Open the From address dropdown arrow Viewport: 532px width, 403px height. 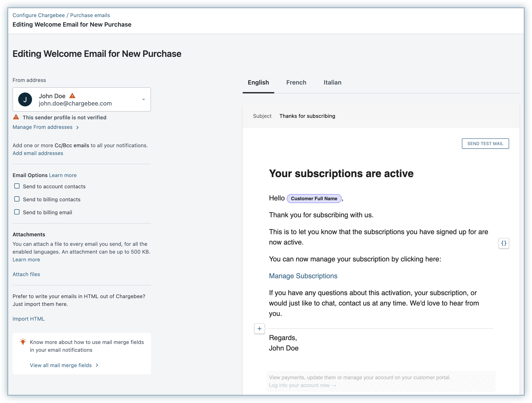pos(143,99)
